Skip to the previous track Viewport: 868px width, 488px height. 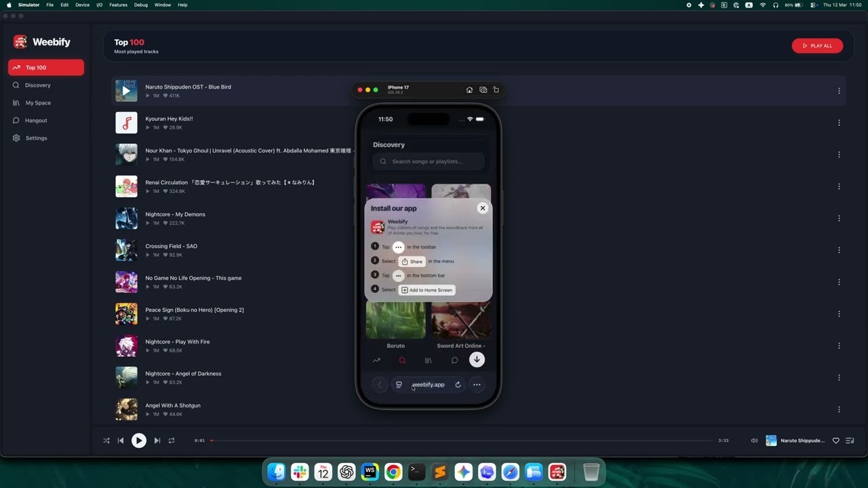pyautogui.click(x=121, y=441)
